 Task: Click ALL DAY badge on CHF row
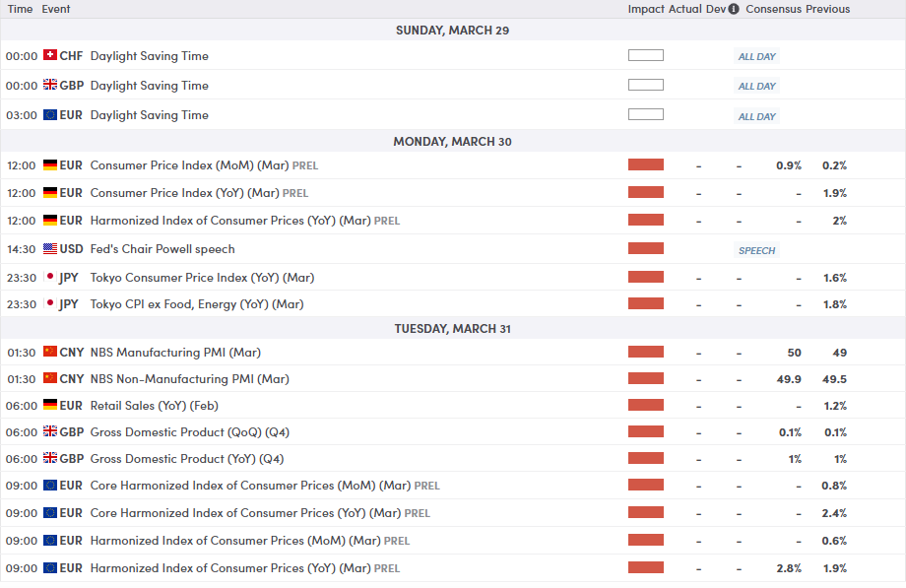(756, 57)
